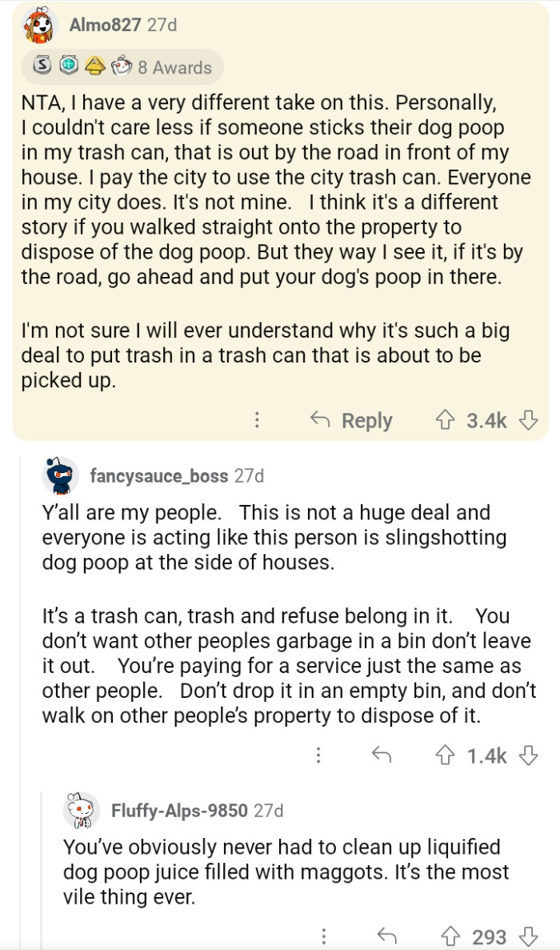Reply to Almo827's comment
560x950 pixels.
coord(351,420)
